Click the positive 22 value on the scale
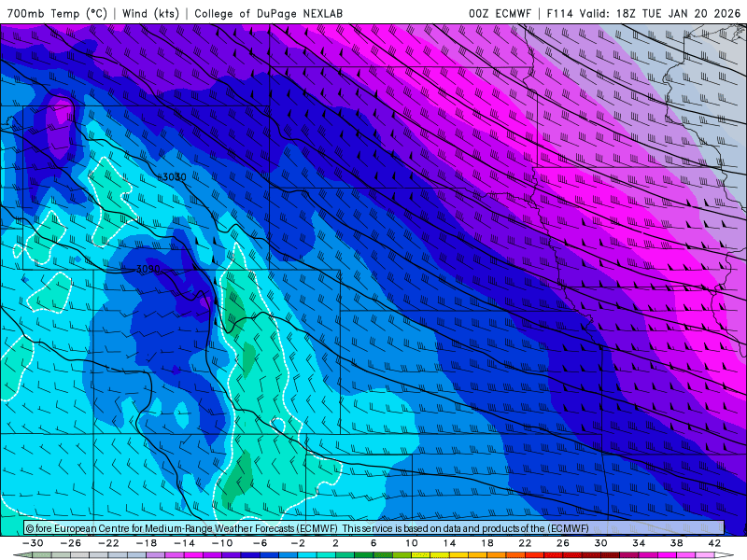This screenshot has width=747, height=560. [x=525, y=543]
